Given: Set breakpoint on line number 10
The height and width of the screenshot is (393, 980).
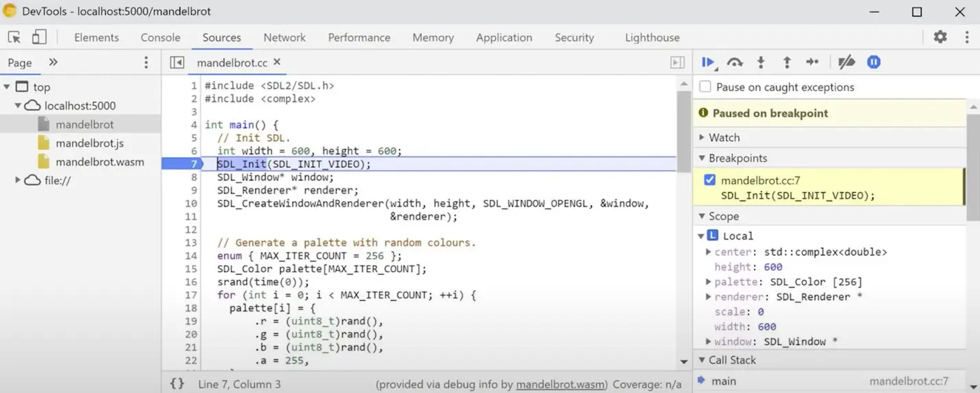Looking at the screenshot, I should click(x=191, y=203).
